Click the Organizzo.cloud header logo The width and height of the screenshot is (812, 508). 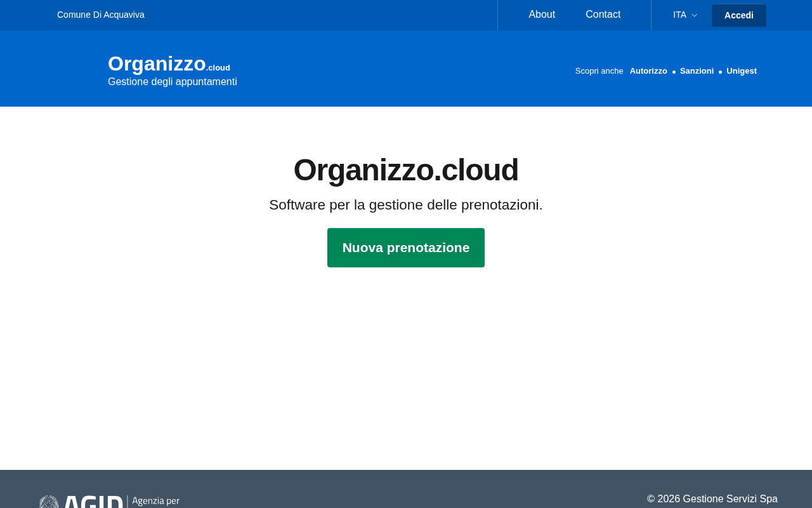[169, 64]
